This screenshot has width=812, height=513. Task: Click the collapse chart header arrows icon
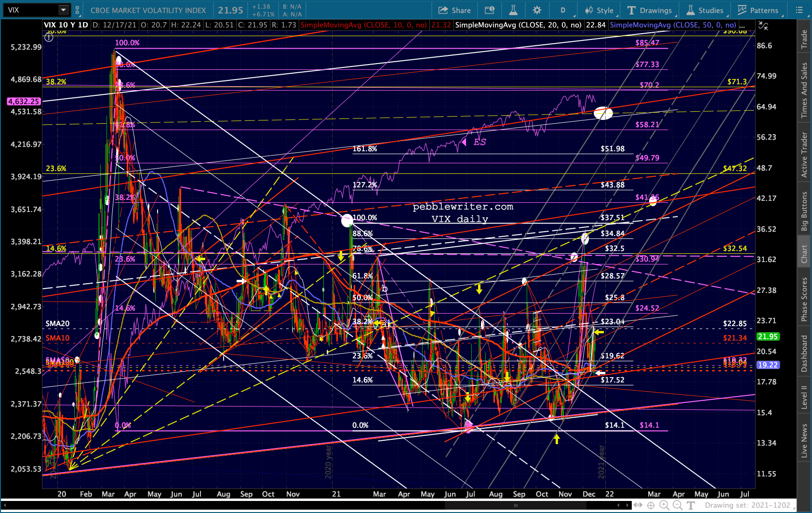point(763,26)
